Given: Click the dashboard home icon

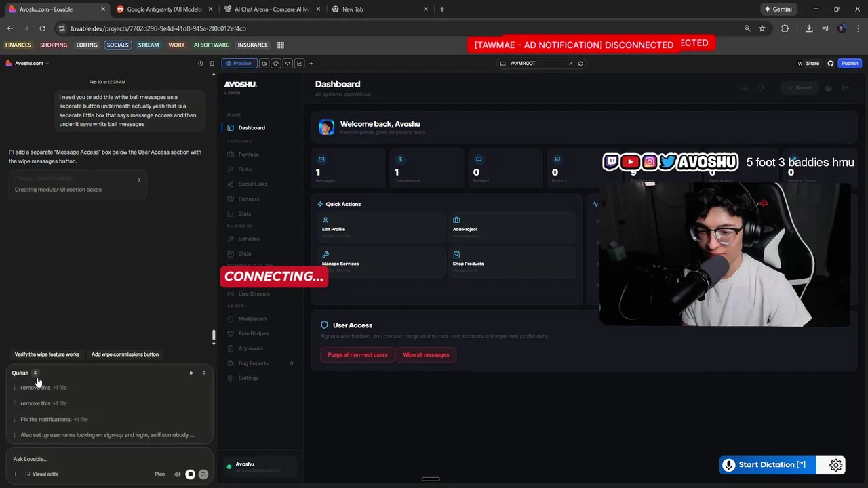Looking at the screenshot, I should (x=829, y=87).
